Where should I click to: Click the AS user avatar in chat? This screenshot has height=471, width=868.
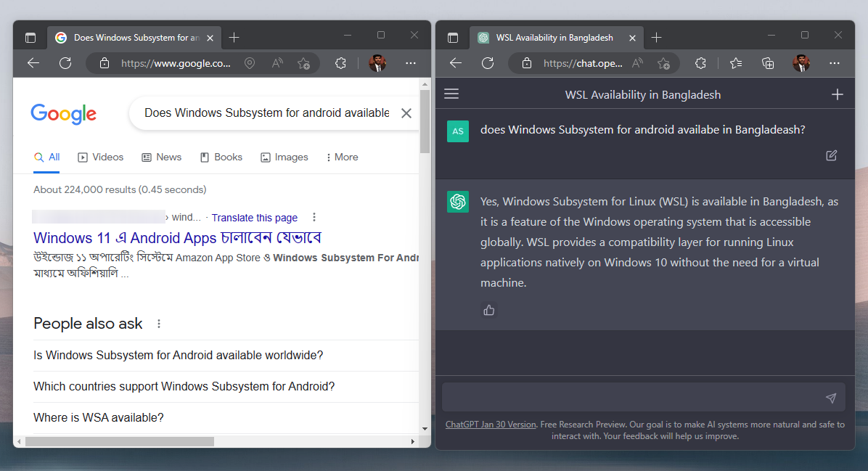(x=458, y=131)
